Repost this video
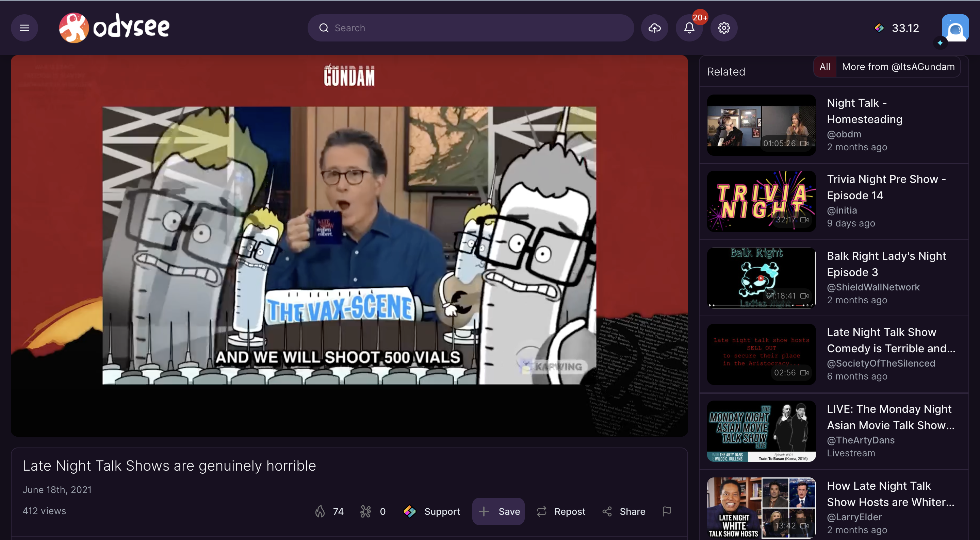The image size is (980, 540). [x=561, y=511]
